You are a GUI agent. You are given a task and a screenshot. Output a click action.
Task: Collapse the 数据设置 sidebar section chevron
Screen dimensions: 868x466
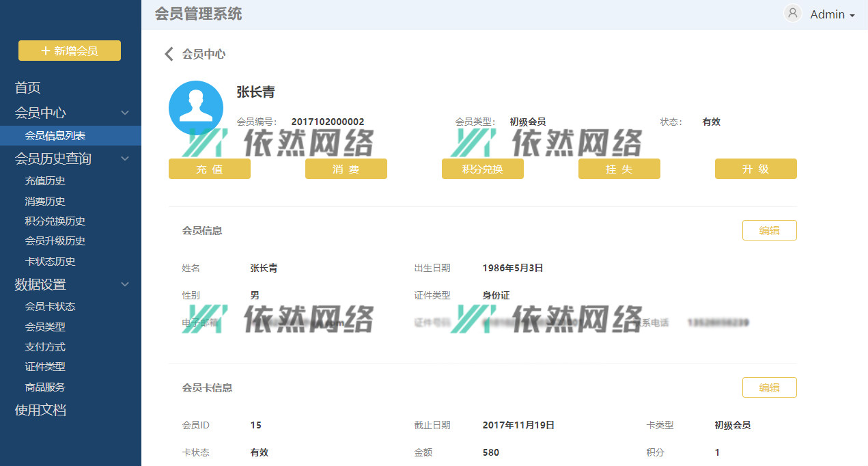coord(125,284)
